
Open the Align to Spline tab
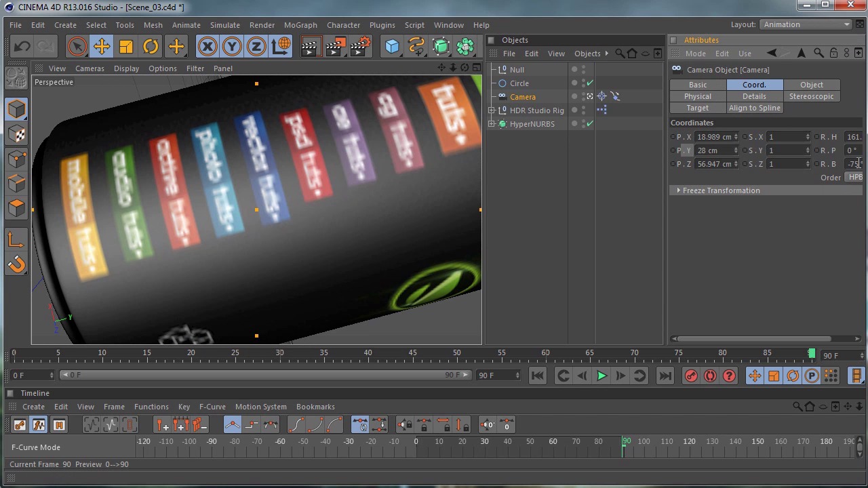point(755,108)
